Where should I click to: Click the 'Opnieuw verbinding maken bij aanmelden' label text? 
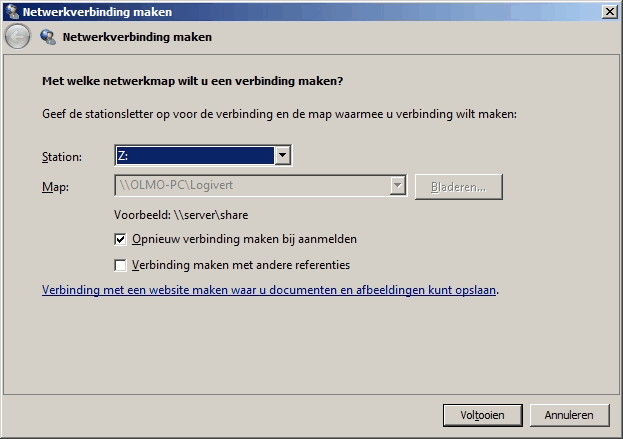pos(244,239)
